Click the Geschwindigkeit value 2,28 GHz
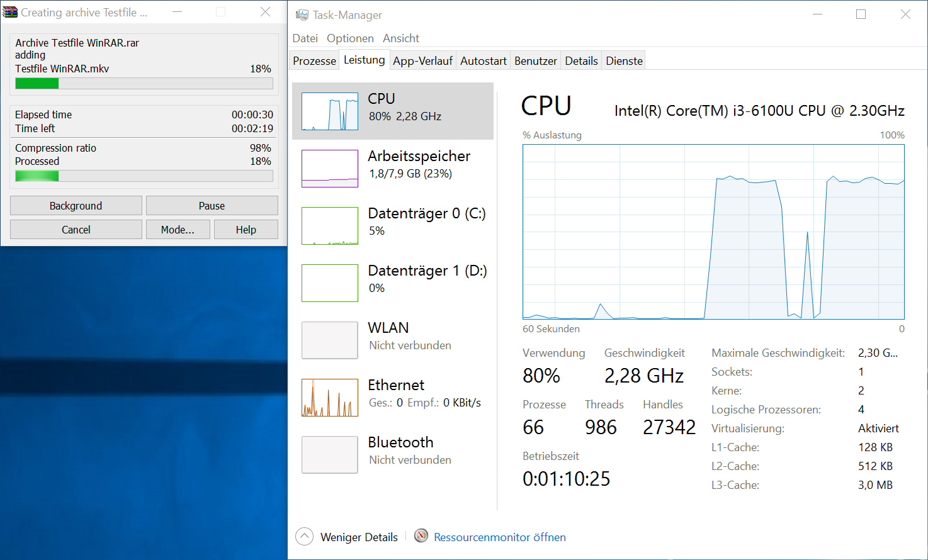 click(644, 376)
